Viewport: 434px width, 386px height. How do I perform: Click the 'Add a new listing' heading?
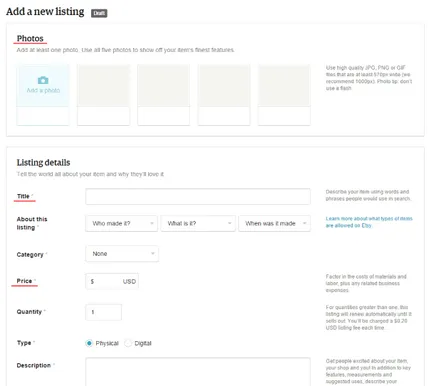point(45,12)
